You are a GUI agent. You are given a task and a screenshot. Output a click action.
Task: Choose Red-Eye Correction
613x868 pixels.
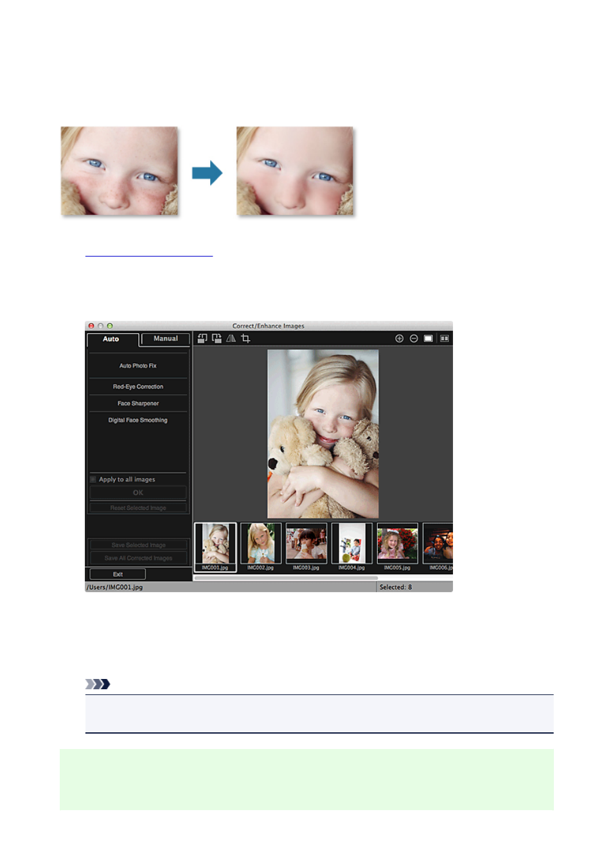coord(138,386)
